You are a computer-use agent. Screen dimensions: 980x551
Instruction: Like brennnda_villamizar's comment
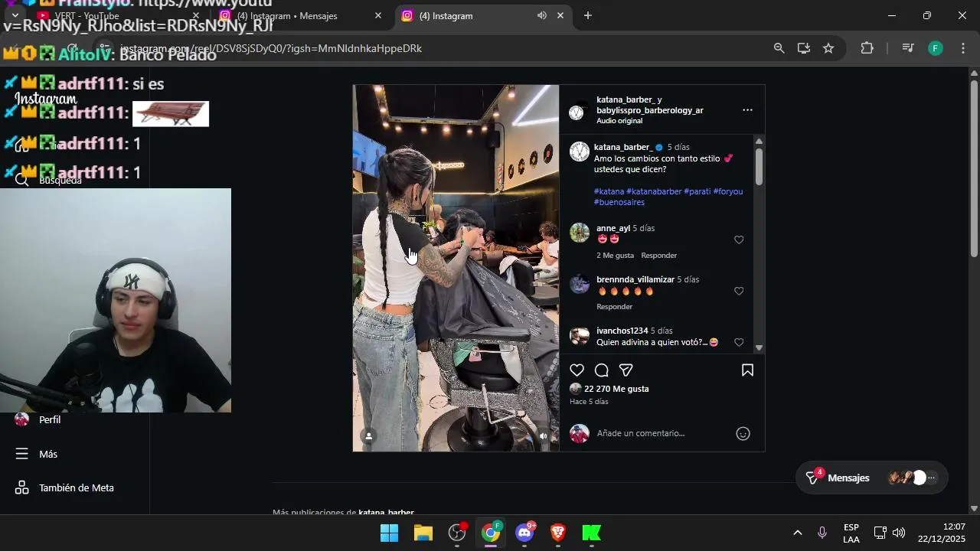(x=739, y=291)
